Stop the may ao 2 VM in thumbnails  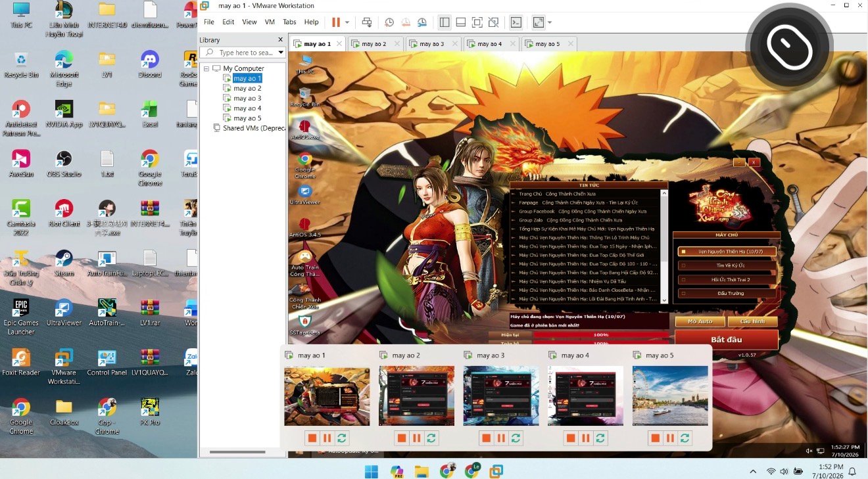tap(402, 438)
